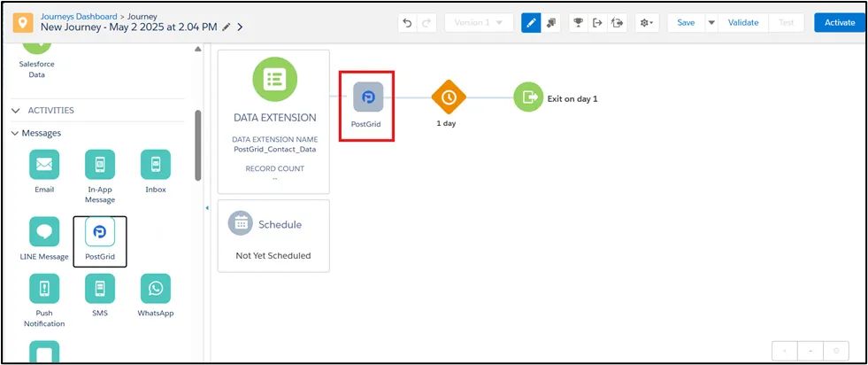The height and width of the screenshot is (365, 868).
Task: Click the Journey Builder location pin logo
Action: pyautogui.click(x=22, y=22)
